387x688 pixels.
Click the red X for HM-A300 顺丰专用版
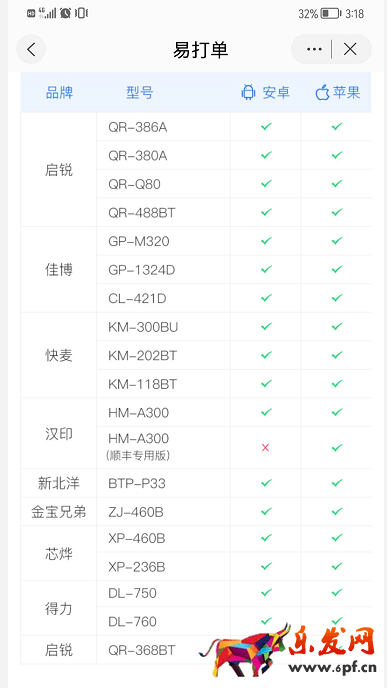tap(265, 448)
